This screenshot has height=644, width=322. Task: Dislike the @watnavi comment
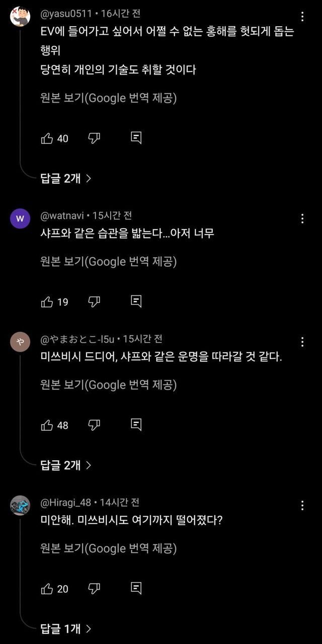(94, 302)
